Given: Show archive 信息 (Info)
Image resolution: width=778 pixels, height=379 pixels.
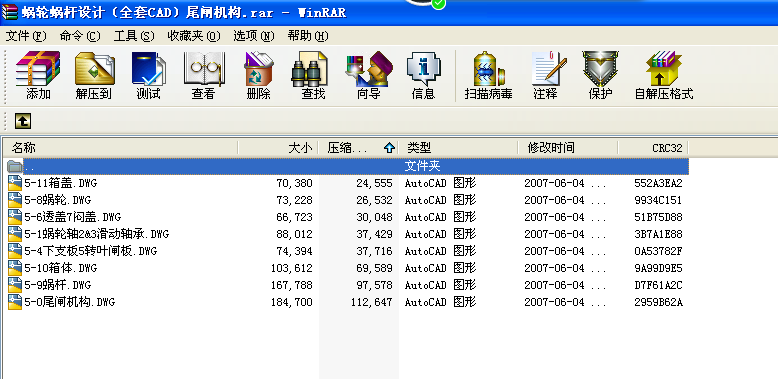Looking at the screenshot, I should (423, 75).
